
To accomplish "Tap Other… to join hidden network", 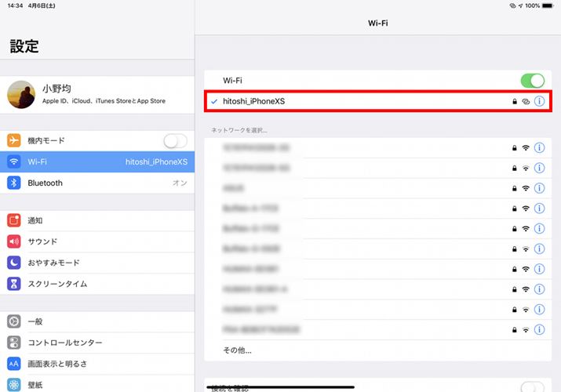I will tap(238, 350).
